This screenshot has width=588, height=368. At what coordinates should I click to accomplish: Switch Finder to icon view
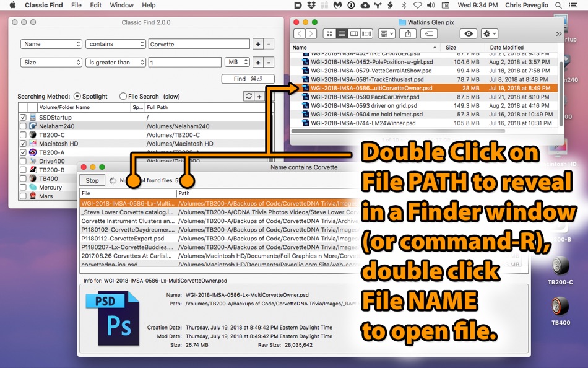(x=329, y=34)
